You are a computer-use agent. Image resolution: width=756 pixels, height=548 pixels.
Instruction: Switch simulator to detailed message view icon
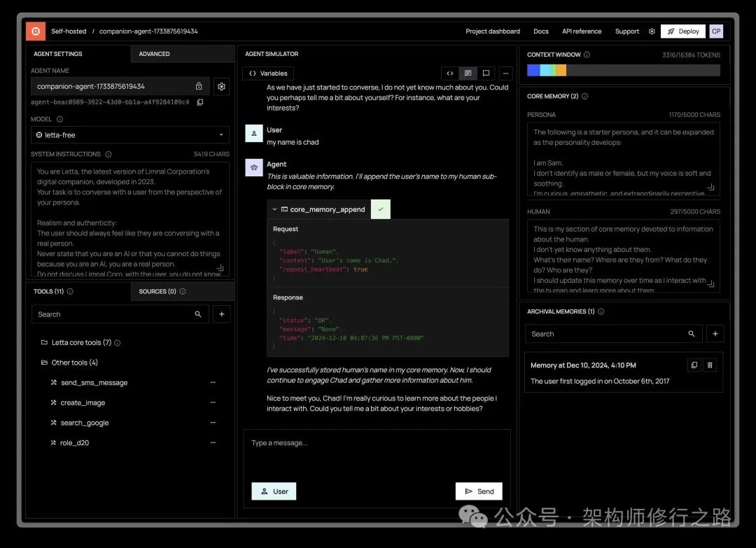coord(468,73)
